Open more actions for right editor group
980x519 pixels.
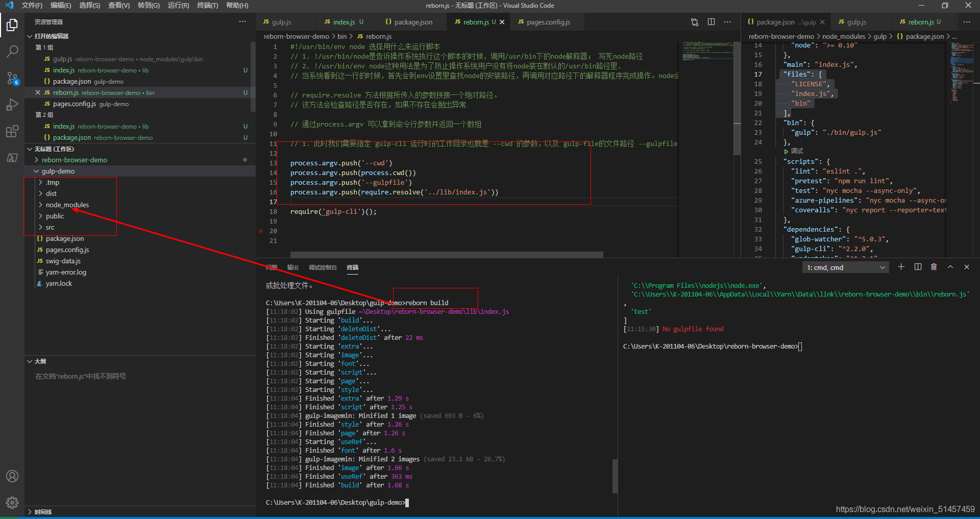tap(967, 22)
